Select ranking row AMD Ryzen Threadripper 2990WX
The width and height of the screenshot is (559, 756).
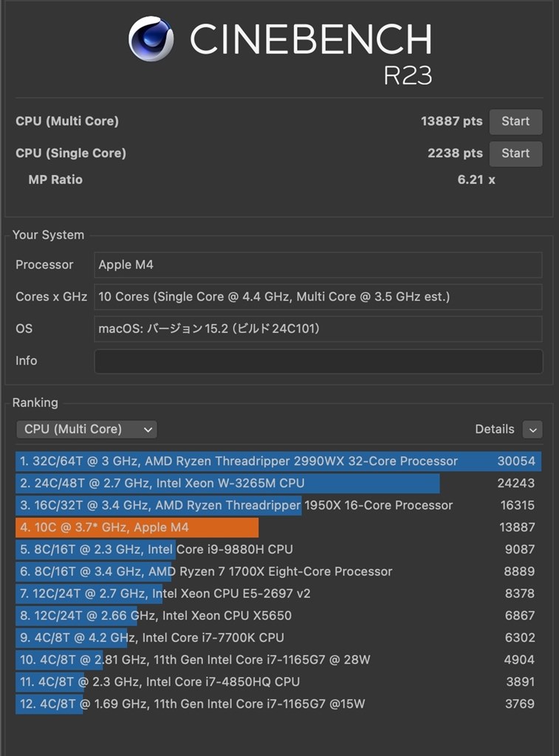(x=278, y=461)
